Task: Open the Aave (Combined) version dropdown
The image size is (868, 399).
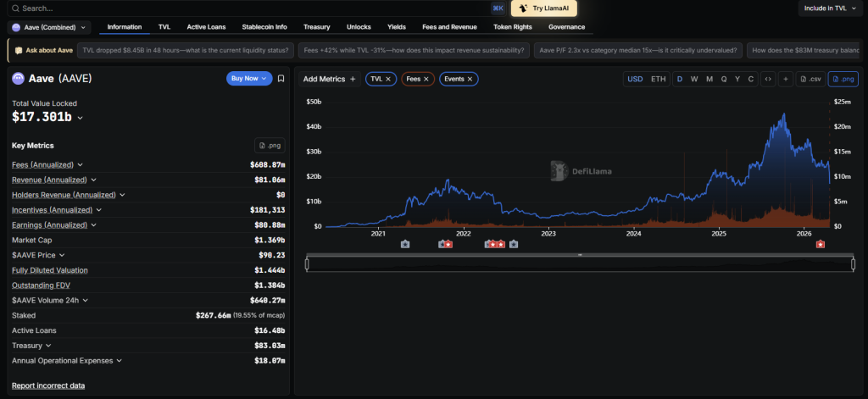Action: coord(50,27)
